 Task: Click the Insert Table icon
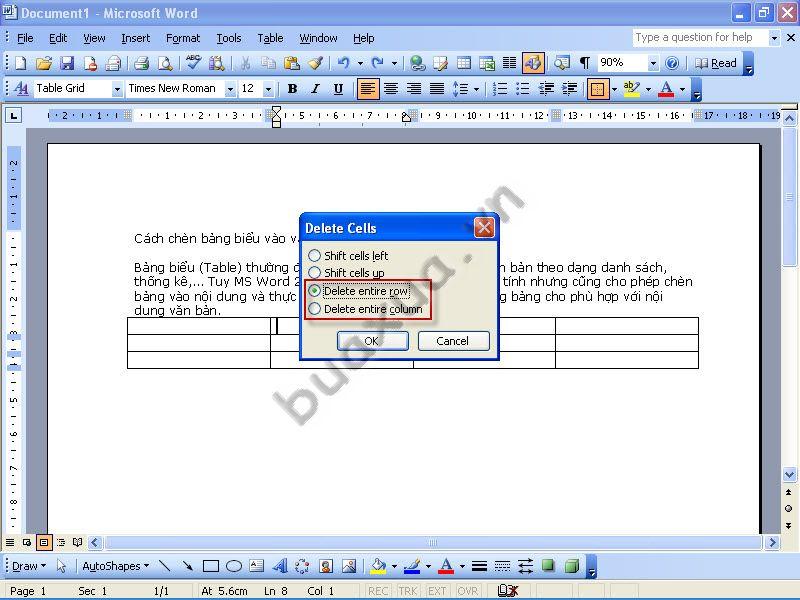point(464,63)
